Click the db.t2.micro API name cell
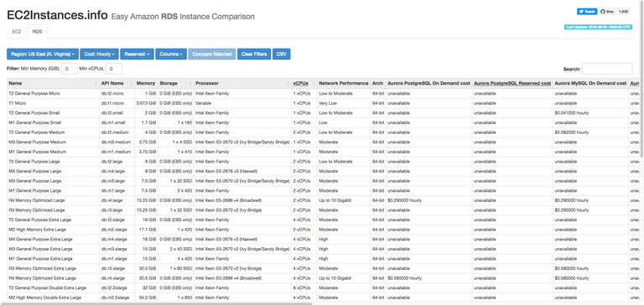 pos(117,94)
